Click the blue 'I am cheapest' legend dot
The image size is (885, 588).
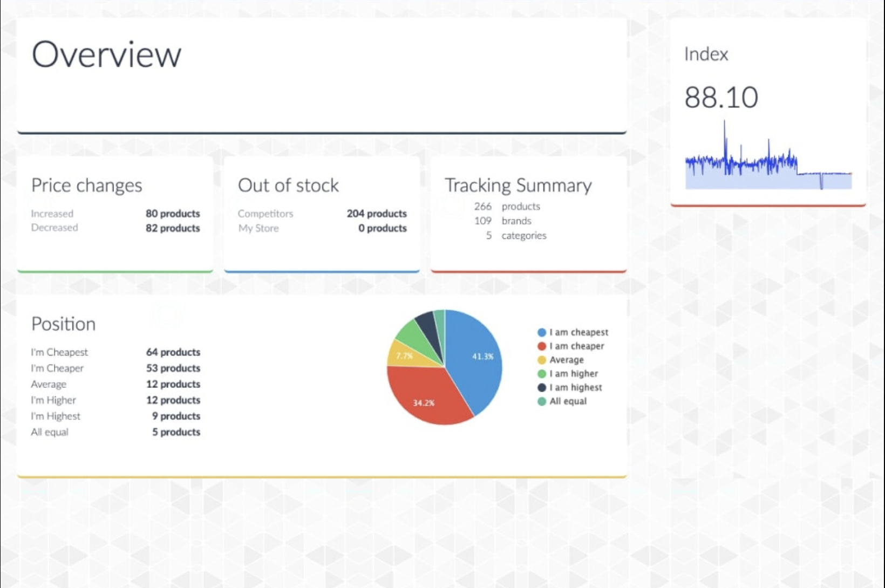click(542, 332)
